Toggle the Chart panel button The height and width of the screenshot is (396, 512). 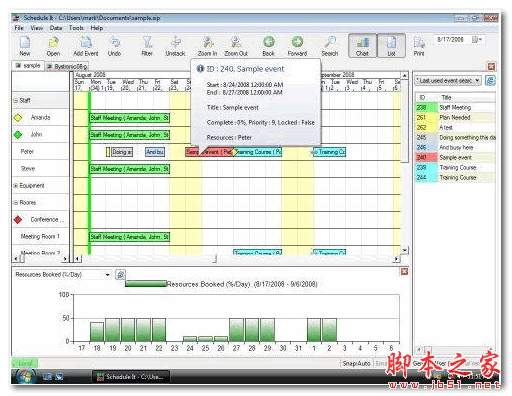click(362, 46)
